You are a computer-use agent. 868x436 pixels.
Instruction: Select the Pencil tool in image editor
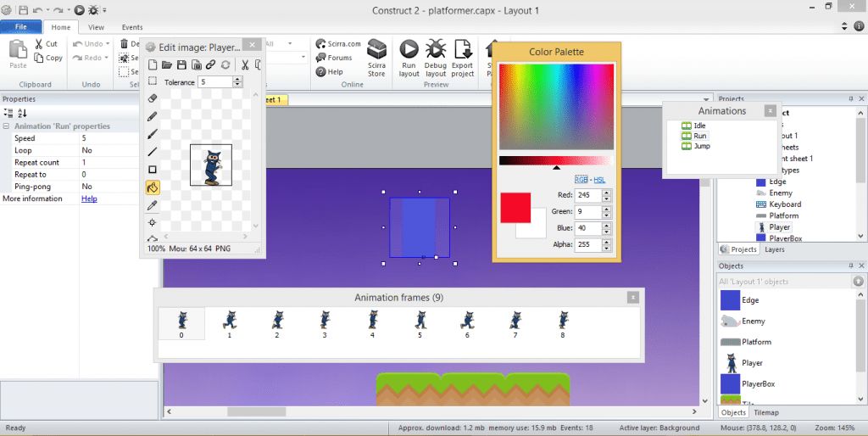pos(153,116)
